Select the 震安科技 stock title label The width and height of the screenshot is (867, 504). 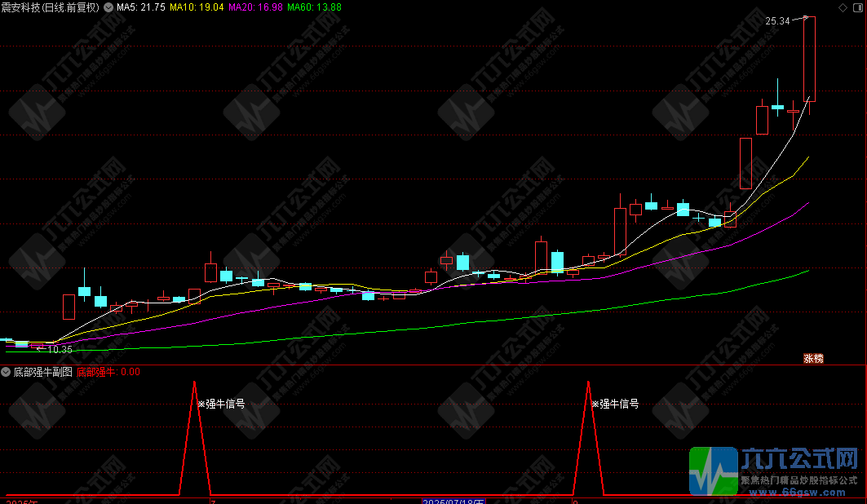point(49,7)
